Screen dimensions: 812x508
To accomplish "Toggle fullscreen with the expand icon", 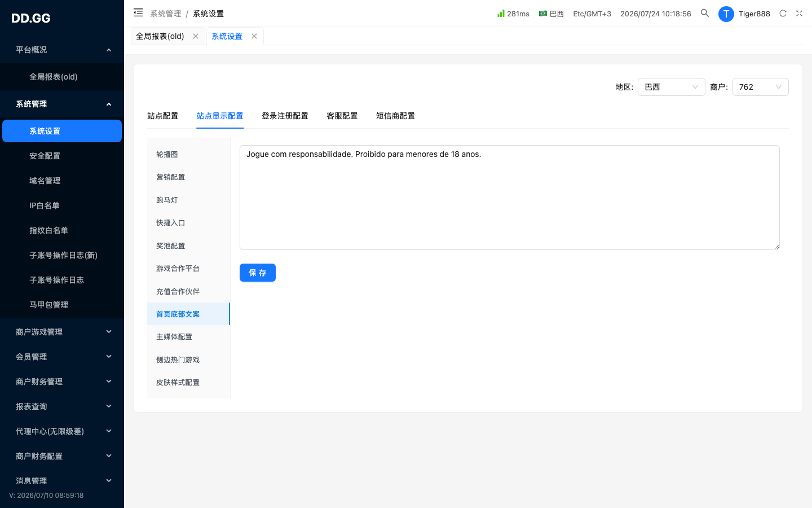I will tap(799, 13).
